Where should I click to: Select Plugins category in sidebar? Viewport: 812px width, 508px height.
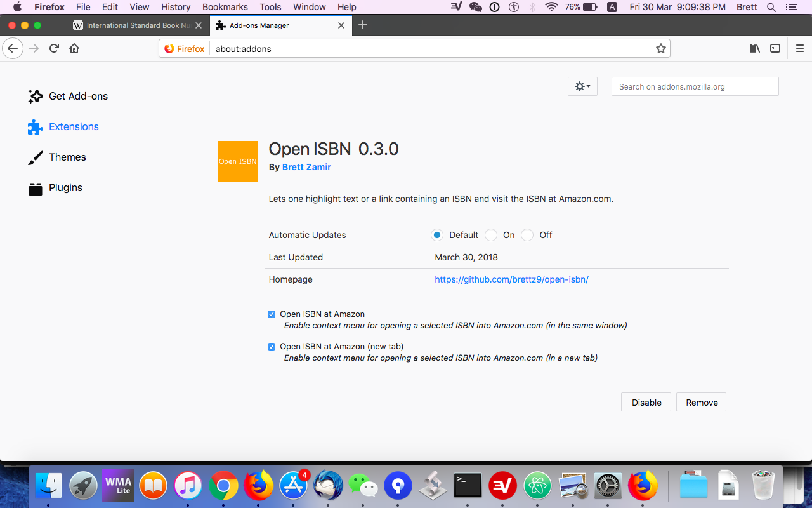(56, 188)
